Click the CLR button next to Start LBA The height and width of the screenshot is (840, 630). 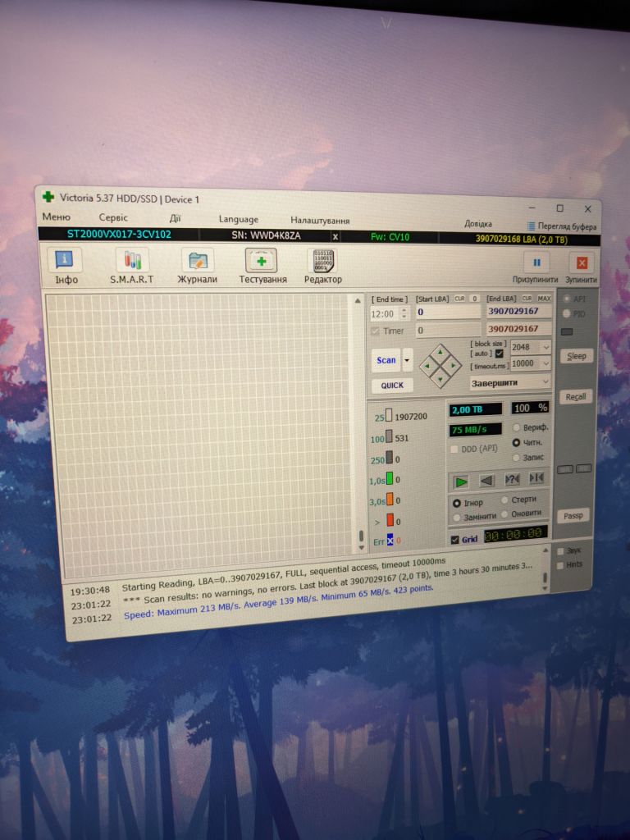click(x=459, y=299)
